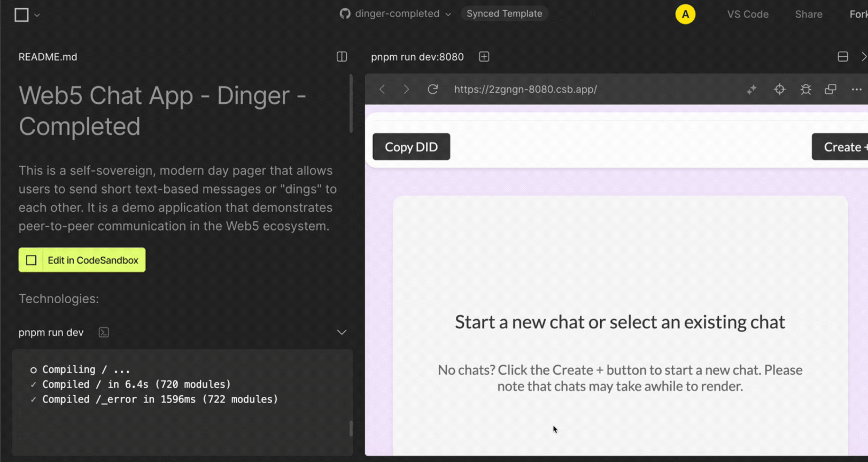Open the three-dot more options menu
The width and height of the screenshot is (868, 462).
point(857,89)
